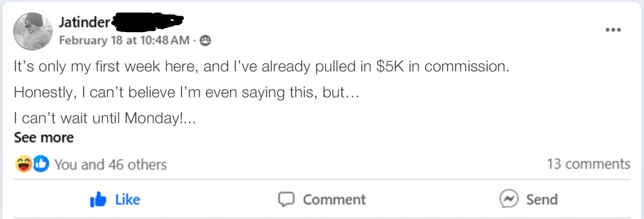Click the "Honestly, I can't believe" line
644x219 pixels.
click(186, 93)
